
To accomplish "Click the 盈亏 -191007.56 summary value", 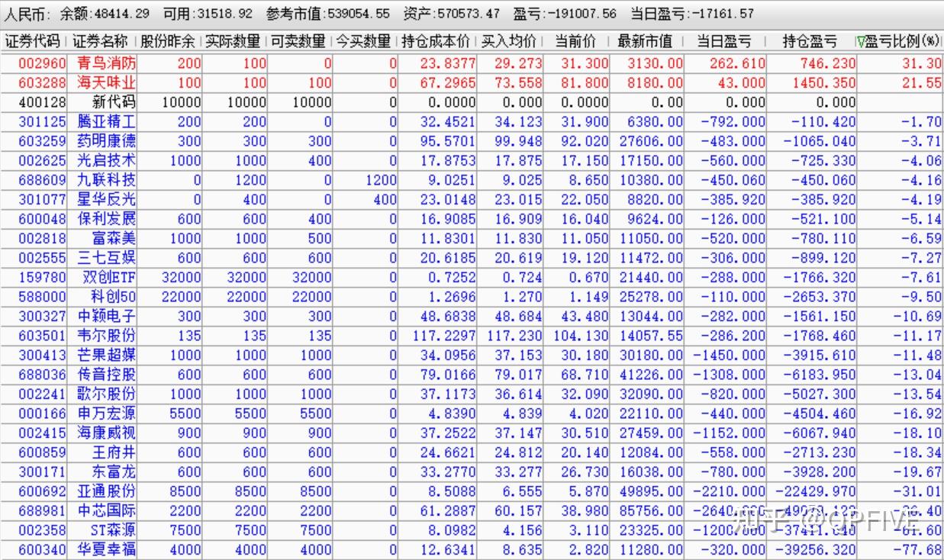I will (x=565, y=13).
